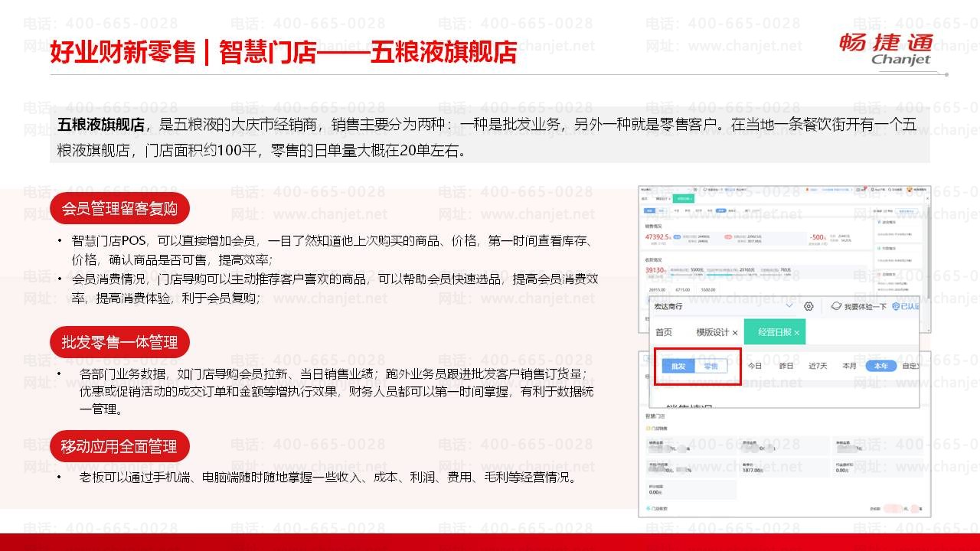Click the outlined button above the right sidebar
Screen dimensions: 980x551
pos(906,211)
